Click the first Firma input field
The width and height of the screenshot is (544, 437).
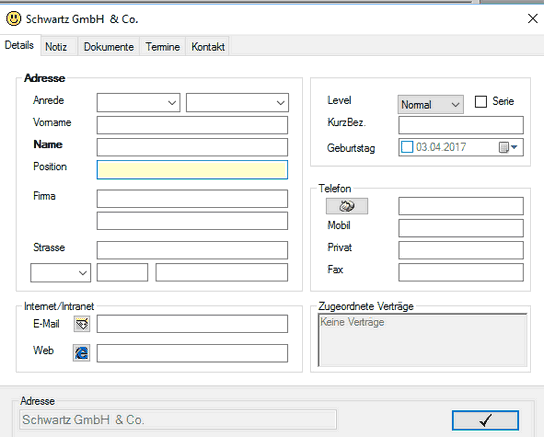point(192,198)
